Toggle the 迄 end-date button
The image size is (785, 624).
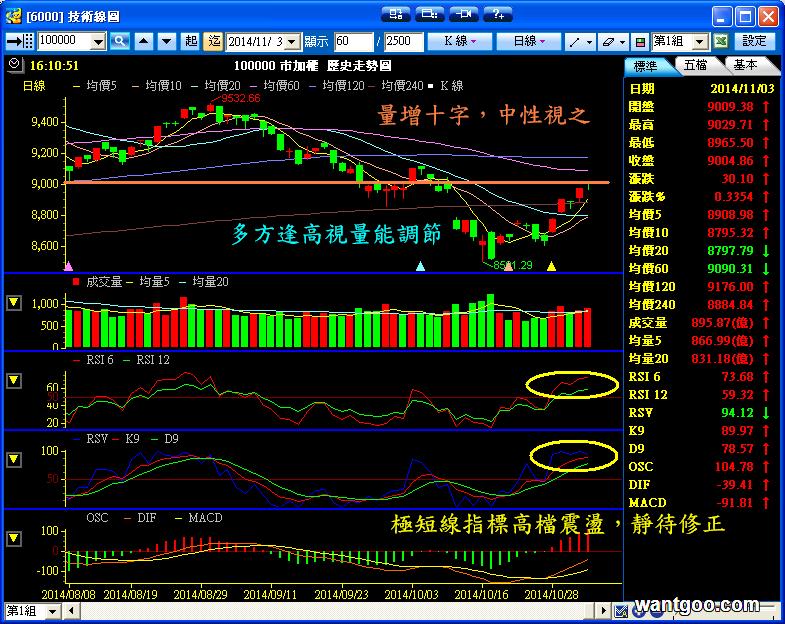[213, 41]
